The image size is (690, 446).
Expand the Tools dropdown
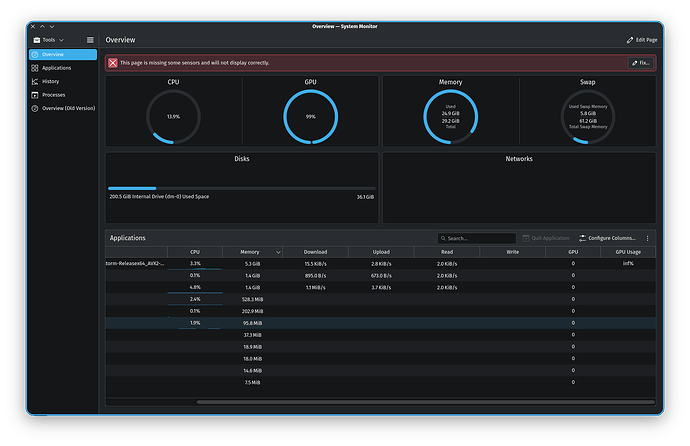(x=48, y=39)
